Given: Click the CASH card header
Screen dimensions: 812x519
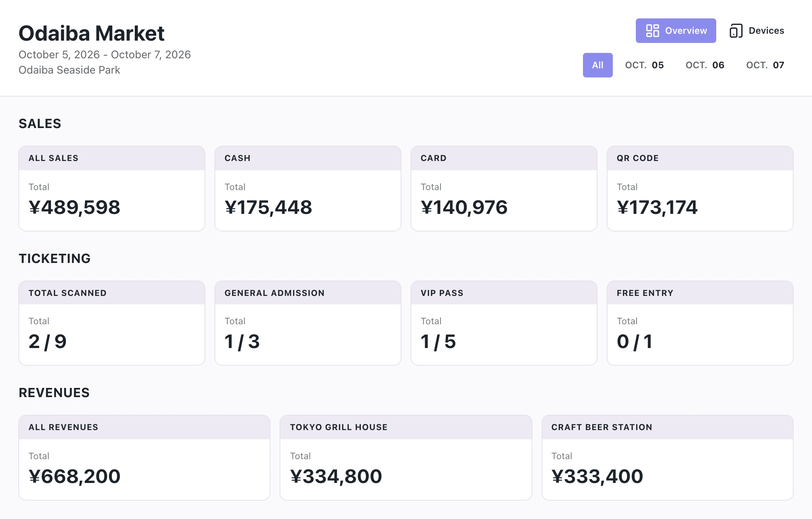Looking at the screenshot, I should [308, 158].
